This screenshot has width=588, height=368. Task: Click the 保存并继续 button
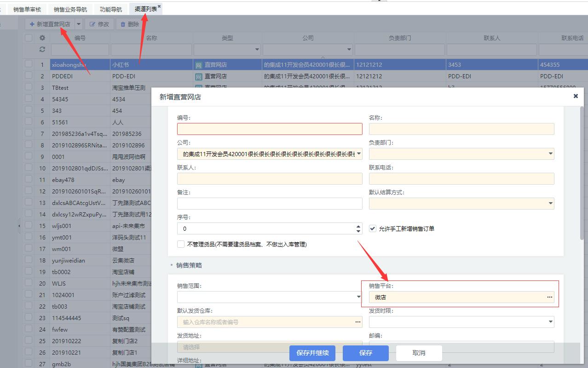pyautogui.click(x=312, y=353)
